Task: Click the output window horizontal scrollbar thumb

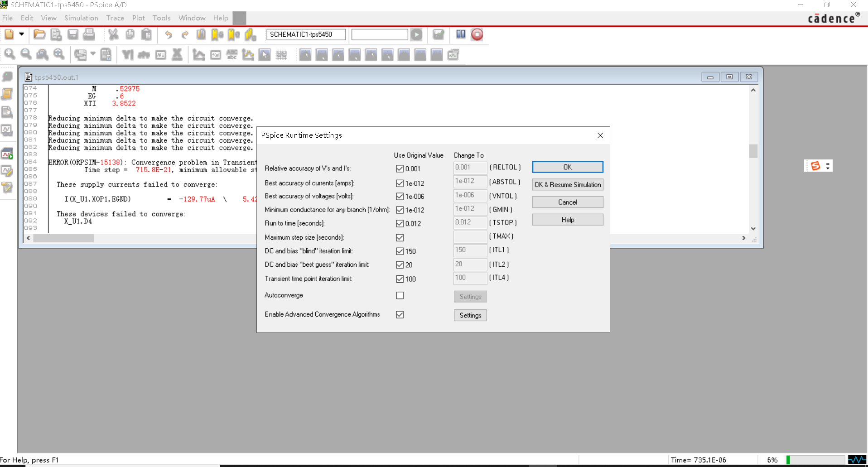Action: pos(63,238)
